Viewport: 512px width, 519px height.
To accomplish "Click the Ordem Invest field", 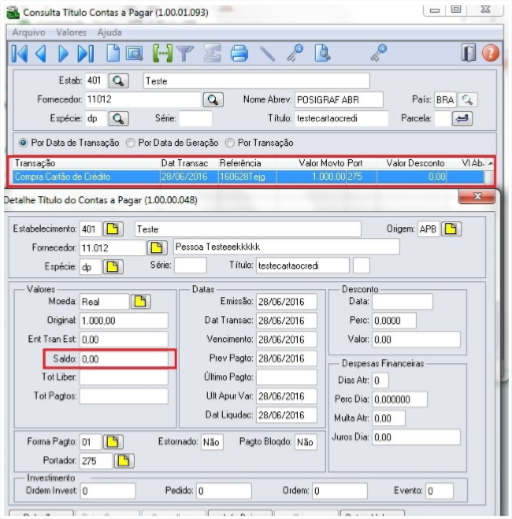I will pyautogui.click(x=108, y=491).
